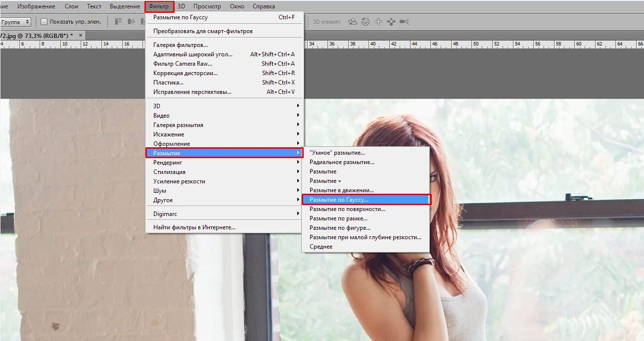Click the align top edges icon
Image resolution: width=644 pixels, height=341 pixels.
pos(118,22)
